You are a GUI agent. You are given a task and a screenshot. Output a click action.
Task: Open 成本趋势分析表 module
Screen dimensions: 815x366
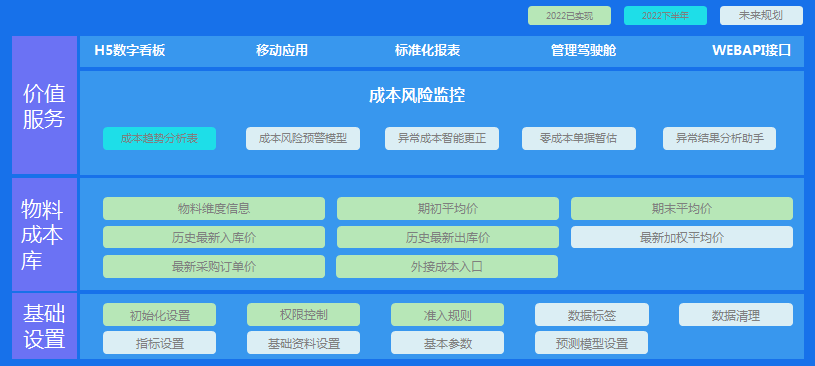tap(160, 139)
